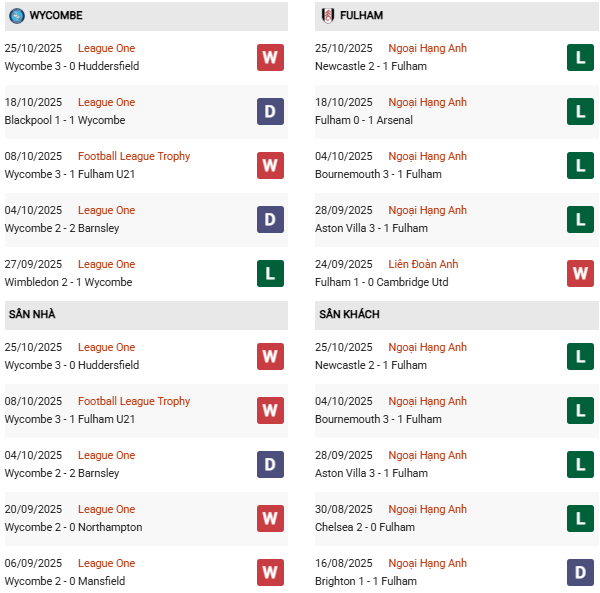
Task: Click the WYCOMBE team name header
Action: [x=56, y=16]
